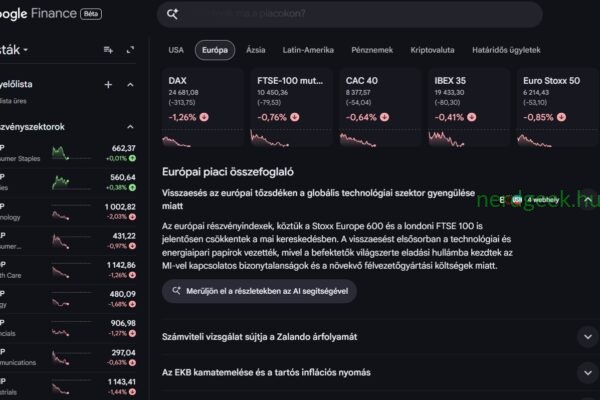Screen dimensions: 600x400
Task: Open the lists dropdown arrow
Action: tap(26, 50)
